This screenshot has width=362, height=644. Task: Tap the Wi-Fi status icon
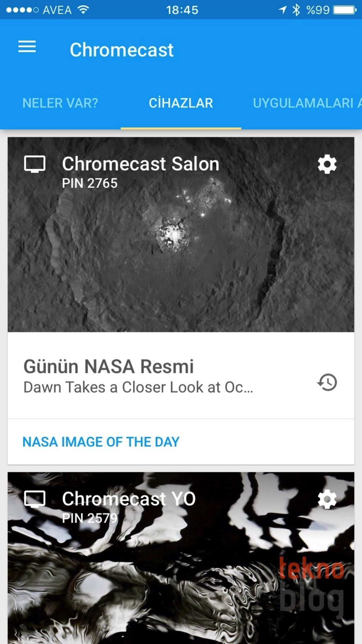pos(83,10)
